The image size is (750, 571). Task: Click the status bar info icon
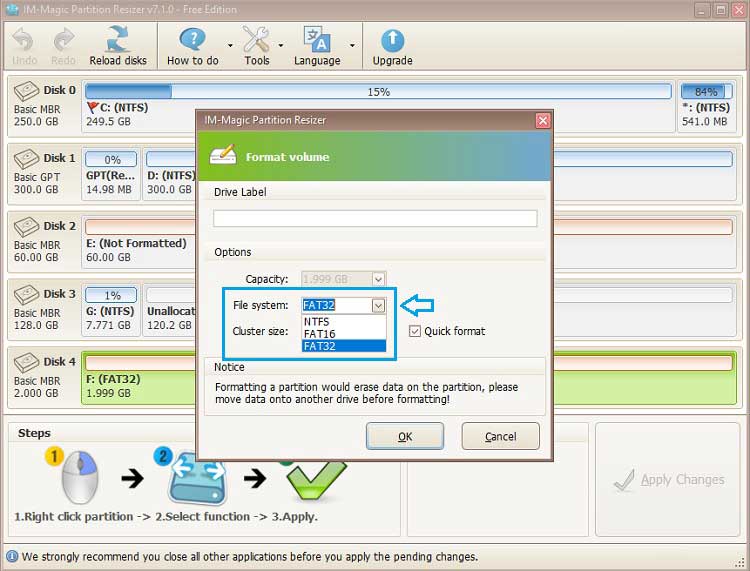[11, 557]
